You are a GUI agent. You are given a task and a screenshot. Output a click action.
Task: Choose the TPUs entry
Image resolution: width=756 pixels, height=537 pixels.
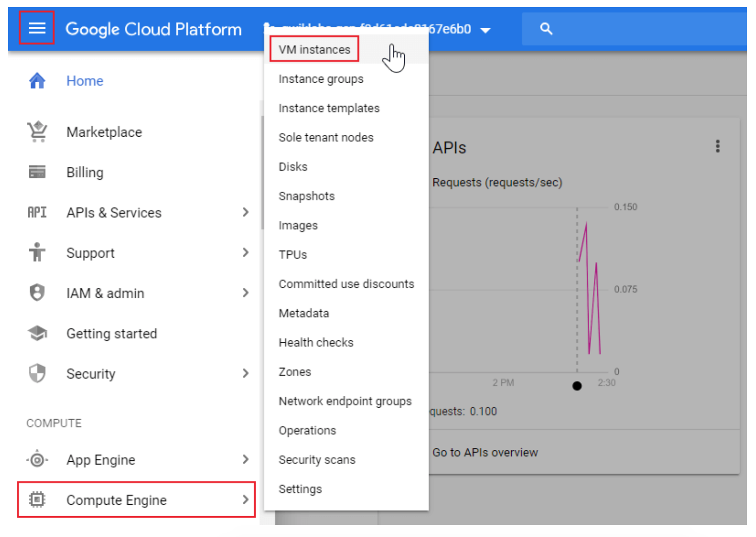[346, 255]
